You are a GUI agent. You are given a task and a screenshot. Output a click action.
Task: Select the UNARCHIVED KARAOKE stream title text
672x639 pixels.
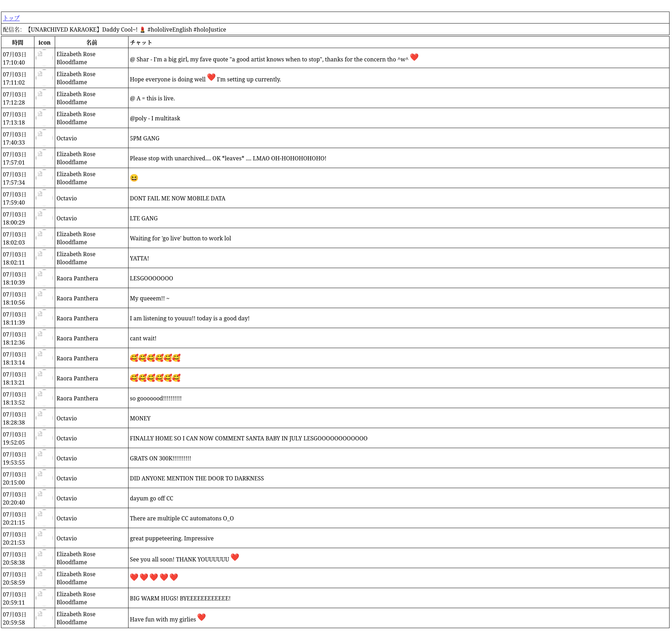126,29
